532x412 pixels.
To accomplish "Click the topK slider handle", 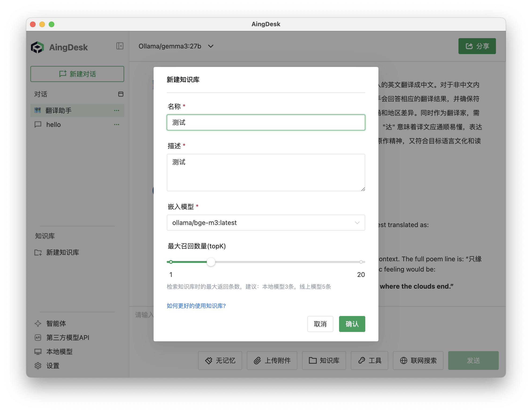I will 211,262.
